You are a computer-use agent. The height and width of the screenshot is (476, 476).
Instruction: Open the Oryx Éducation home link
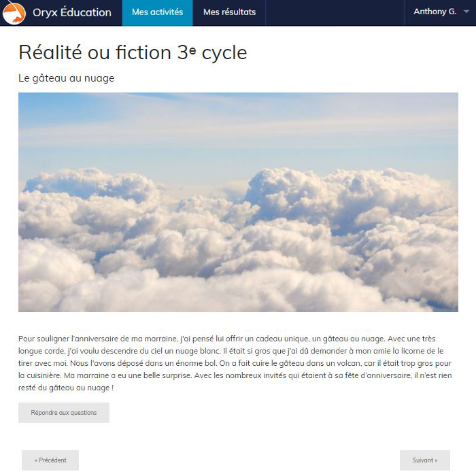[x=71, y=12]
